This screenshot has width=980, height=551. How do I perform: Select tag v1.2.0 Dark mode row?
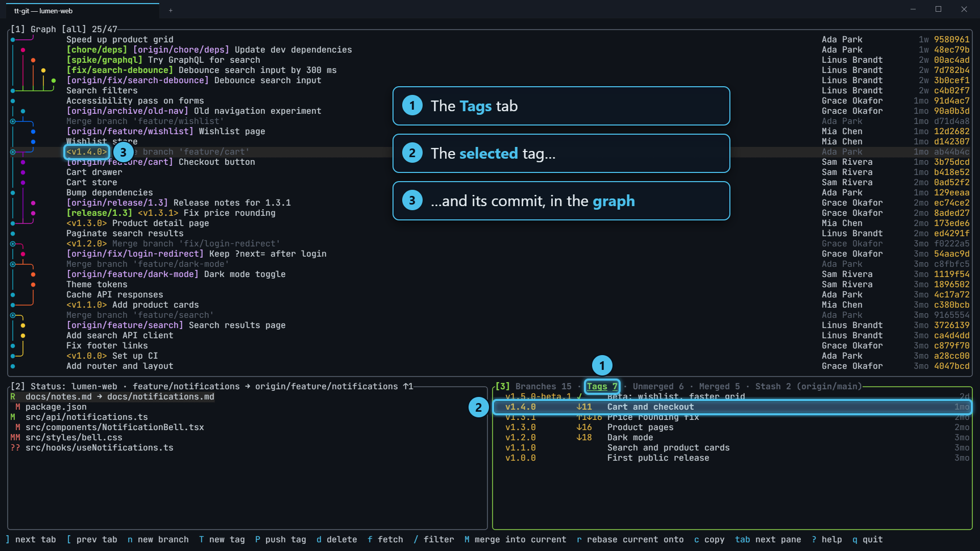pos(732,438)
